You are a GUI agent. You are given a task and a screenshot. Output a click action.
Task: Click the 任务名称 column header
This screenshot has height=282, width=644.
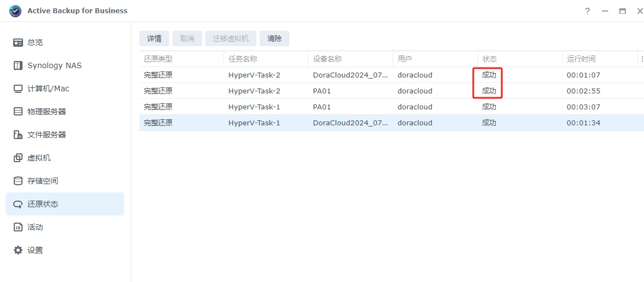coord(243,59)
